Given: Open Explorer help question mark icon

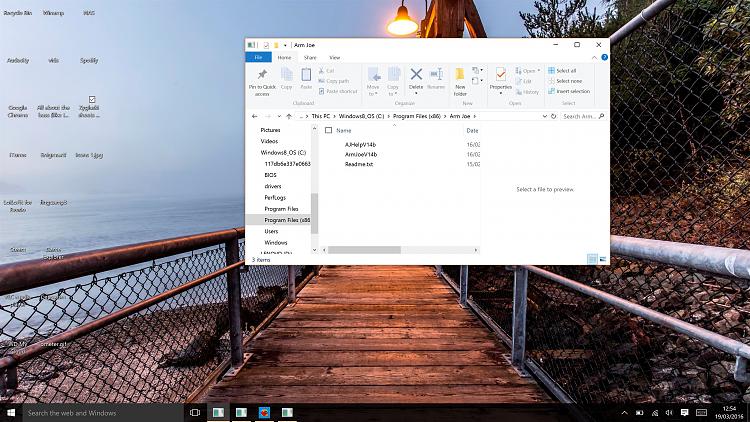Looking at the screenshot, I should pos(605,57).
